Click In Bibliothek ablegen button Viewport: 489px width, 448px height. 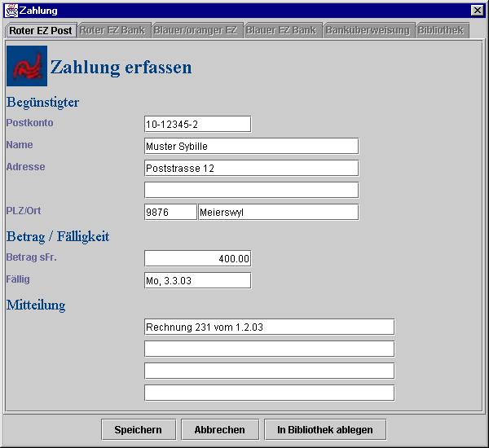325,429
